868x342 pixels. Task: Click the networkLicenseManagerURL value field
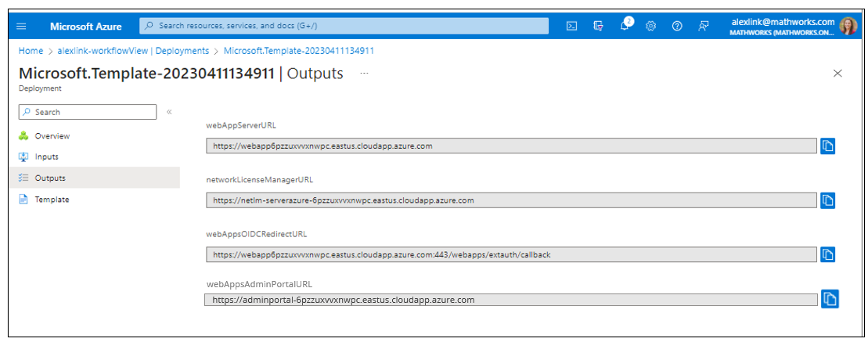(x=512, y=200)
